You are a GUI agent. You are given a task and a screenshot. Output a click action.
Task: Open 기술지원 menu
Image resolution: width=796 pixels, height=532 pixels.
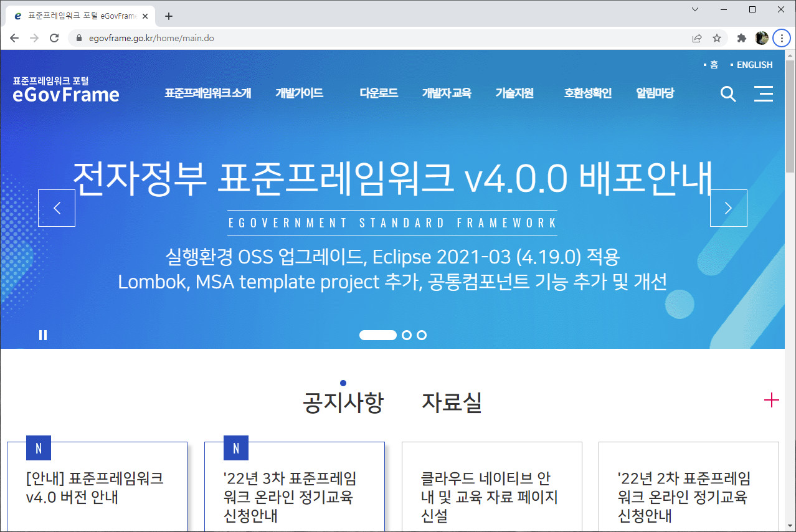tap(514, 93)
